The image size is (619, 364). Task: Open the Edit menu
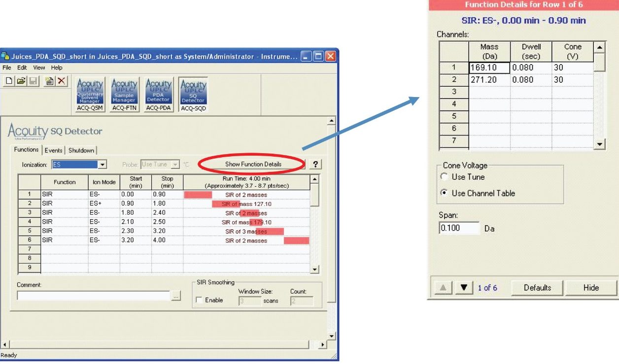click(x=22, y=67)
